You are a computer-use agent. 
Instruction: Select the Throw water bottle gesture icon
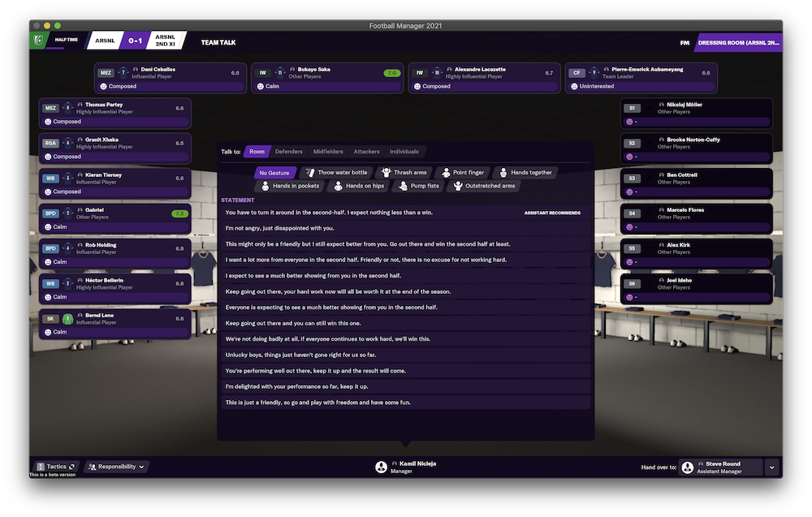tap(310, 173)
